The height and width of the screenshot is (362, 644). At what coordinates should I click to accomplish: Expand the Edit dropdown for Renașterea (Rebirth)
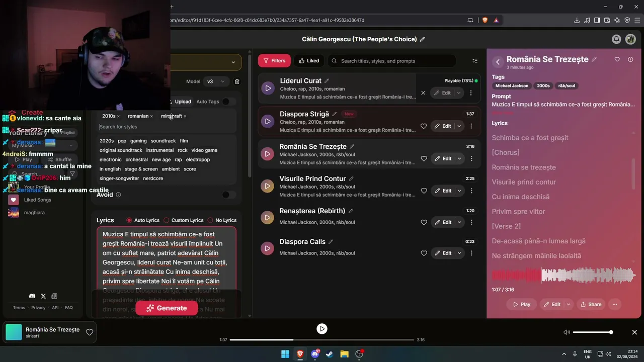click(x=459, y=222)
